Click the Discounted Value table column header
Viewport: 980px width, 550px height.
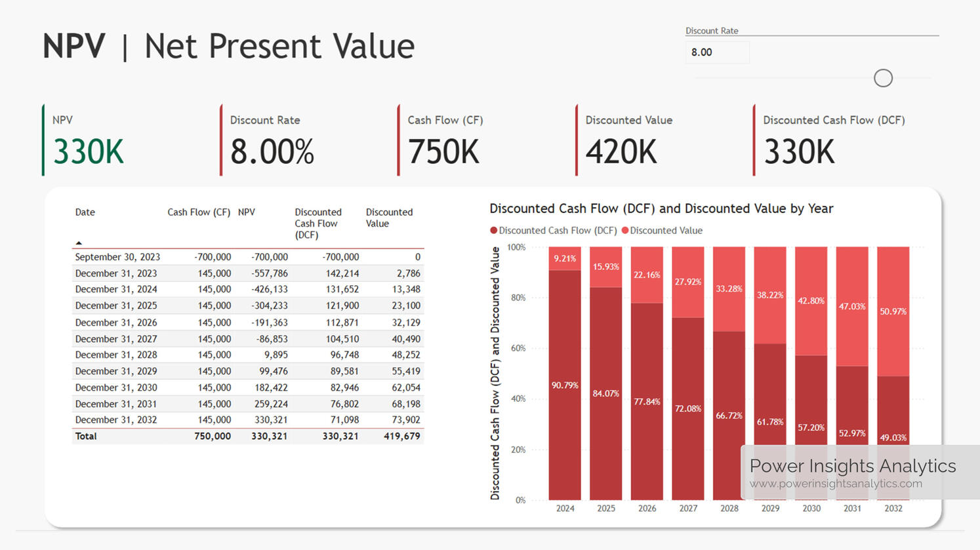[389, 218]
